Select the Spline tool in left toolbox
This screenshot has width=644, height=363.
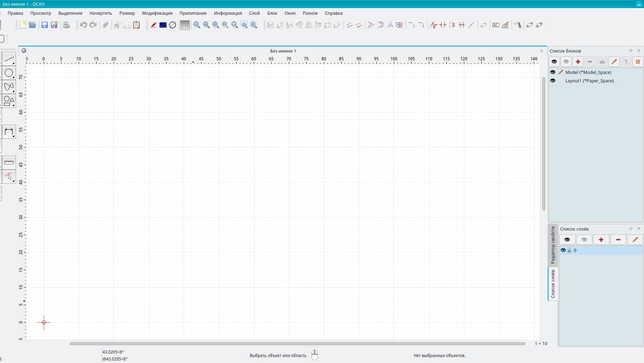(9, 87)
